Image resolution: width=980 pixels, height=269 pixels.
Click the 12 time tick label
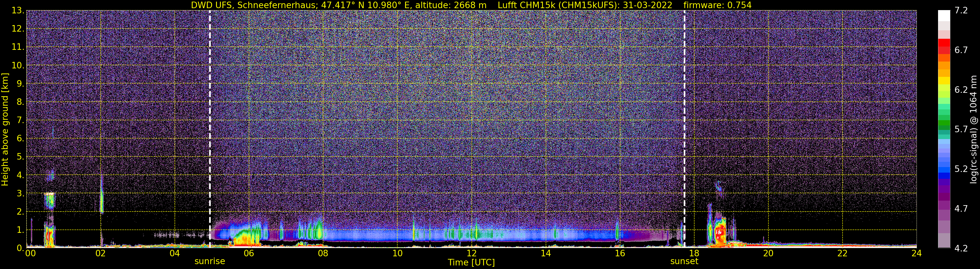point(471,253)
